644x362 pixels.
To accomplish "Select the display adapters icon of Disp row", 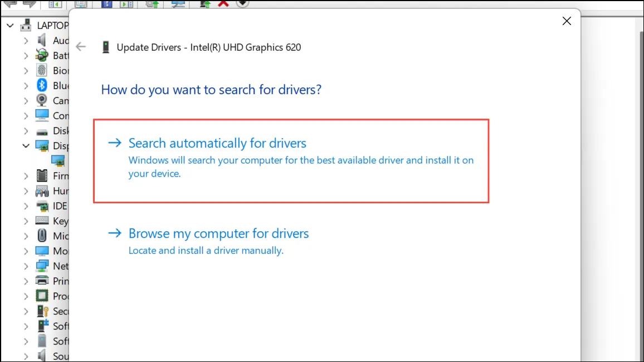I will 41,146.
